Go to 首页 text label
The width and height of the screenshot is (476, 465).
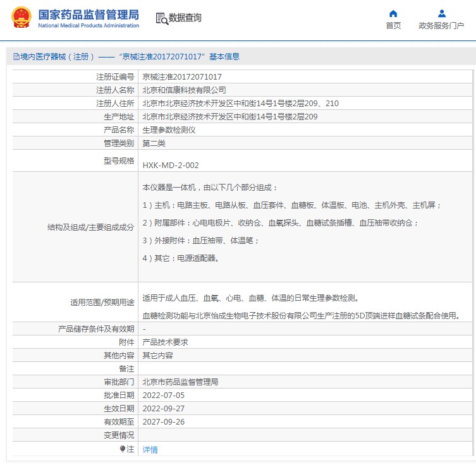tap(393, 26)
